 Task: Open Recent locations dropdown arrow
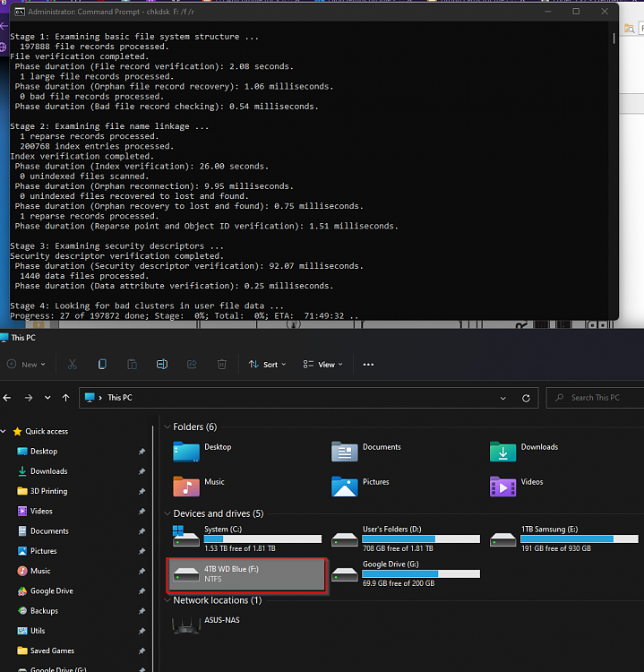(47, 398)
